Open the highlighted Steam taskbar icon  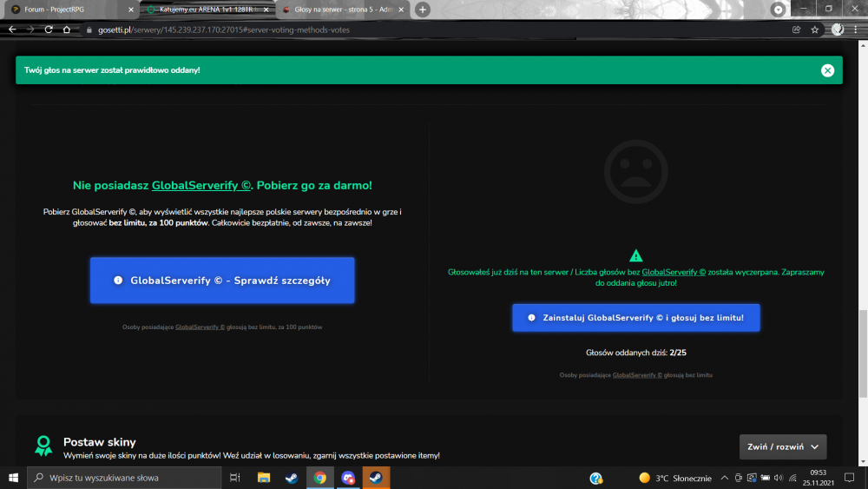(x=376, y=478)
